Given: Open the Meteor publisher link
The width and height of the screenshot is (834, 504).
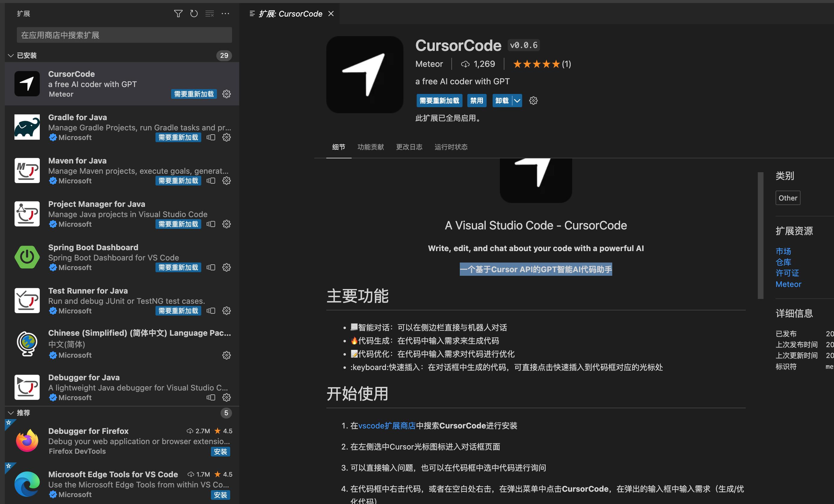Looking at the screenshot, I should pos(429,64).
